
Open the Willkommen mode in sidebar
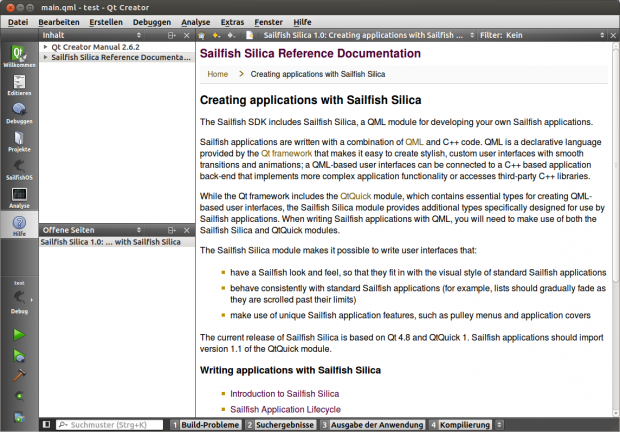19,57
